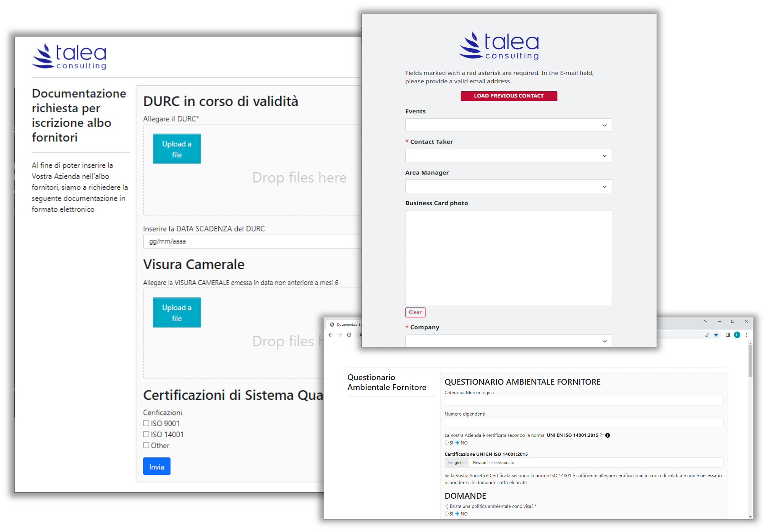
Task: Check the ISO 14001 checkbox
Action: coord(146,434)
